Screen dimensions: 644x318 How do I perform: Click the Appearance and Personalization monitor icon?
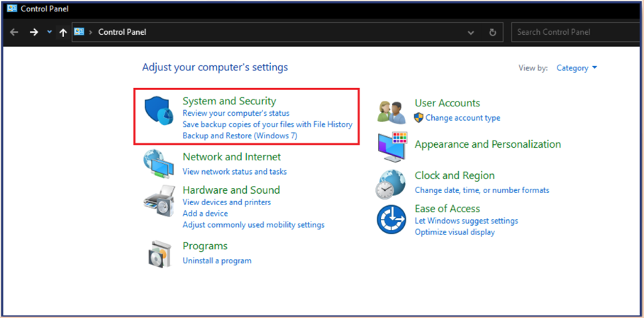[392, 147]
